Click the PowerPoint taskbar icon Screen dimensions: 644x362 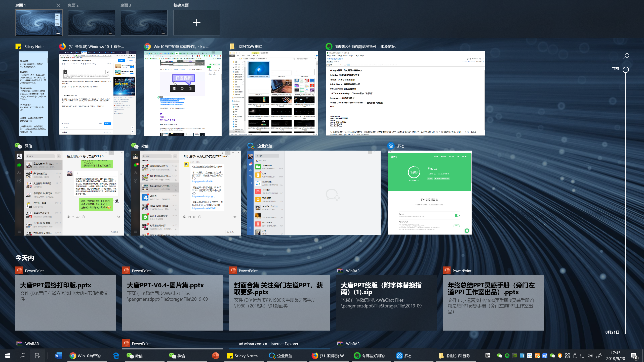click(215, 355)
